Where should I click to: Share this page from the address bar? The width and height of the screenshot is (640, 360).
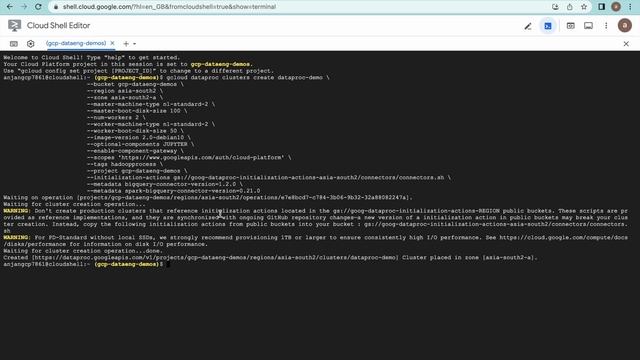pos(569,7)
